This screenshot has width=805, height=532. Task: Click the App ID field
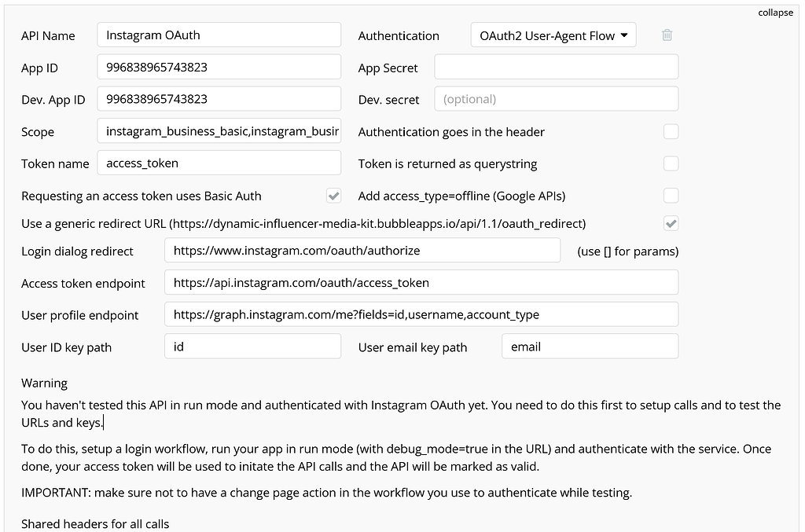point(220,67)
